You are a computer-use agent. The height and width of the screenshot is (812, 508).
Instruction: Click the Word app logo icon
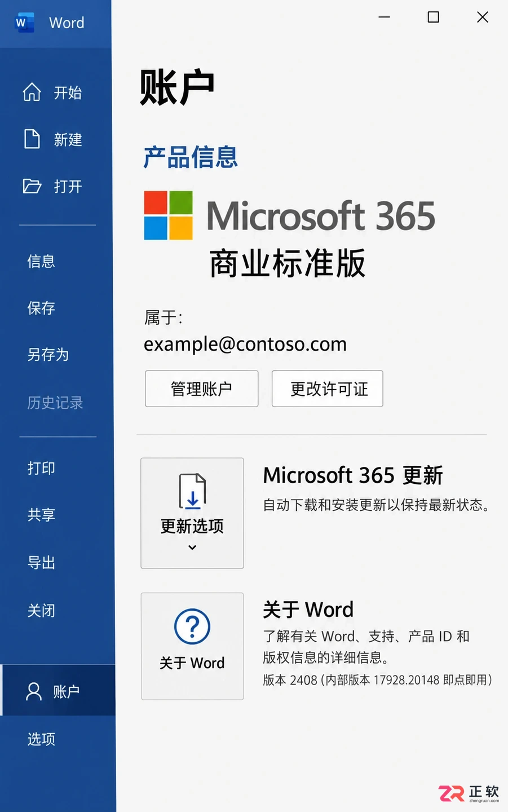[x=24, y=23]
